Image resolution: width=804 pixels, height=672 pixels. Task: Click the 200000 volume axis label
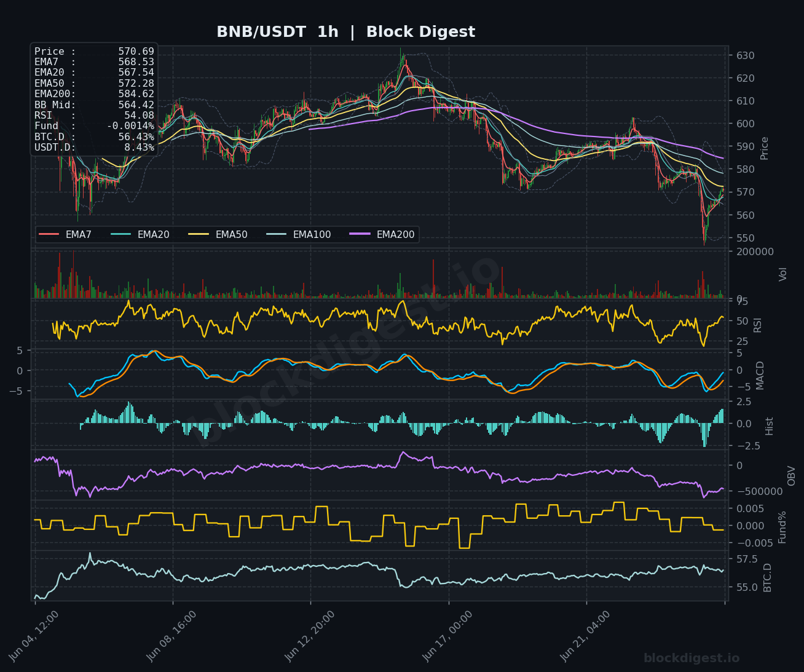coord(755,251)
